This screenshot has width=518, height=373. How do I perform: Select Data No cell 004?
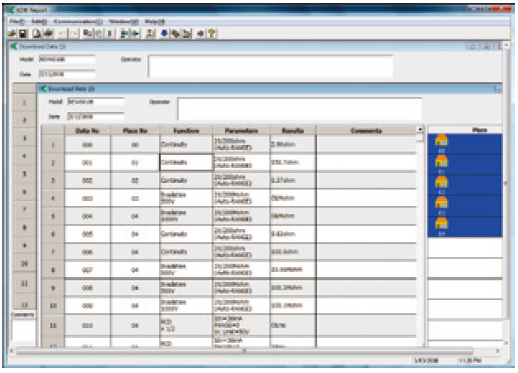click(87, 216)
